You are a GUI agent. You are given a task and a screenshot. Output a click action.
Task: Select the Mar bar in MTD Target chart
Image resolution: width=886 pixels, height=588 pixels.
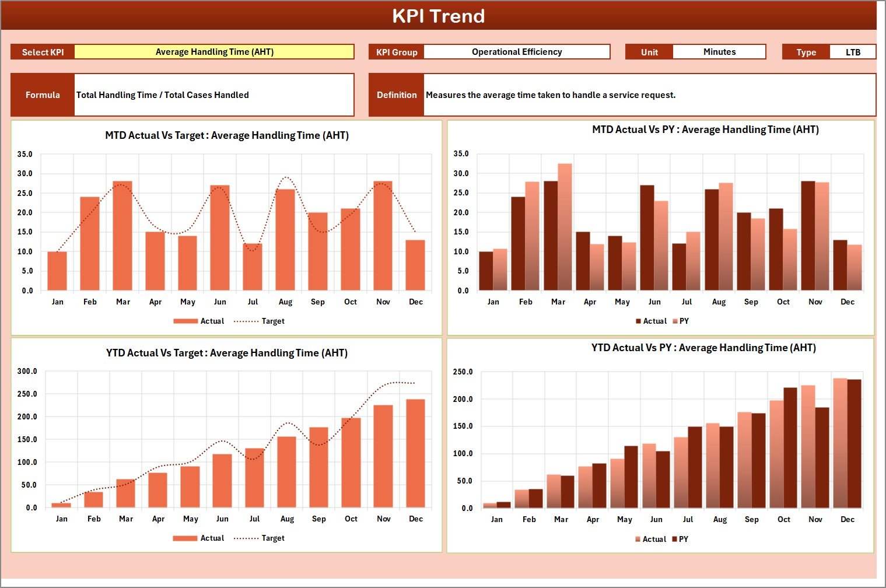click(122, 236)
